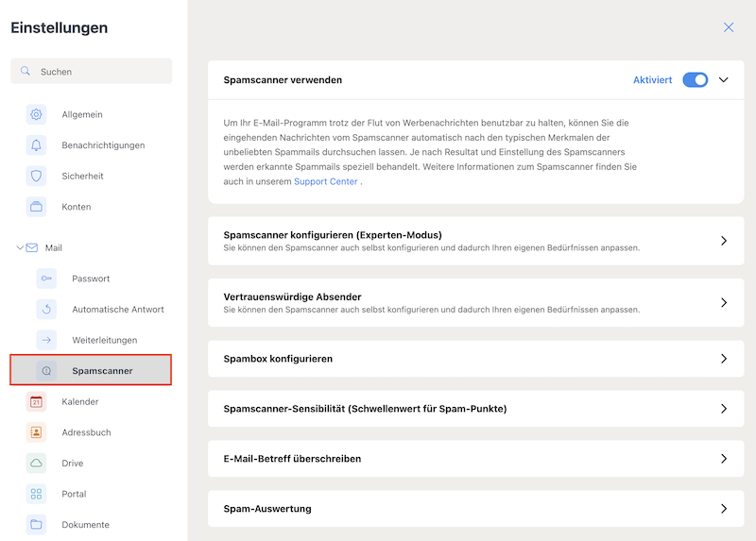756x541 pixels.
Task: Click the Aktiviert status label
Action: coord(652,80)
